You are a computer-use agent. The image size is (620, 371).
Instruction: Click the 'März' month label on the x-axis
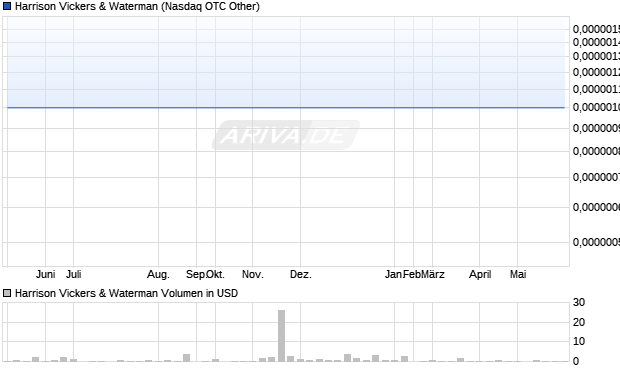(433, 274)
